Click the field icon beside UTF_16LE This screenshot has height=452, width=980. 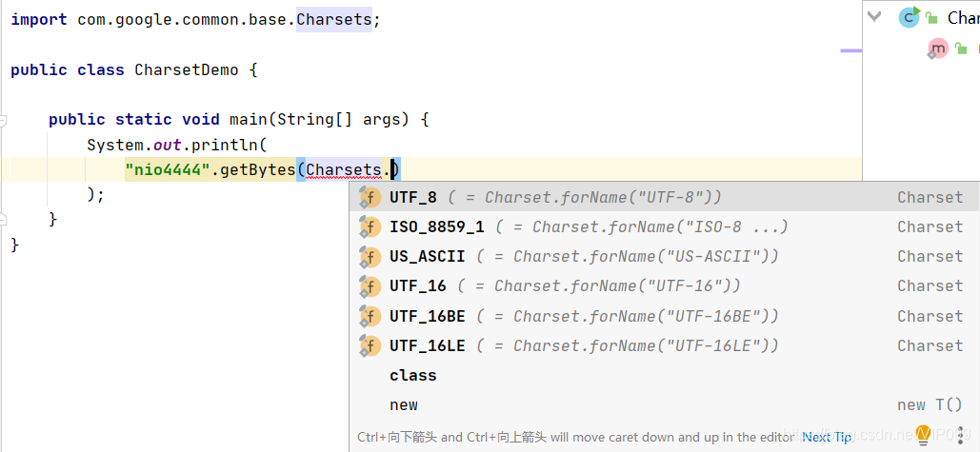370,345
